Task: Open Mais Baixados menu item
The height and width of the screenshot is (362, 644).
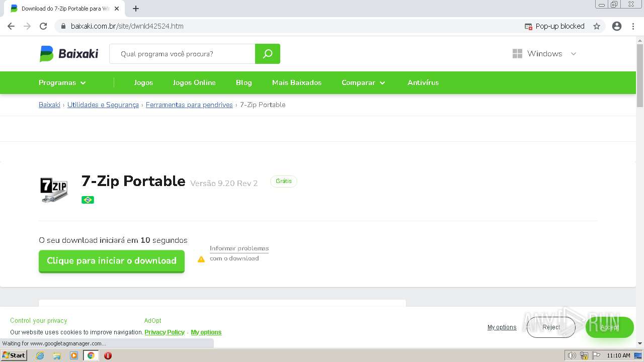Action: pos(297,82)
